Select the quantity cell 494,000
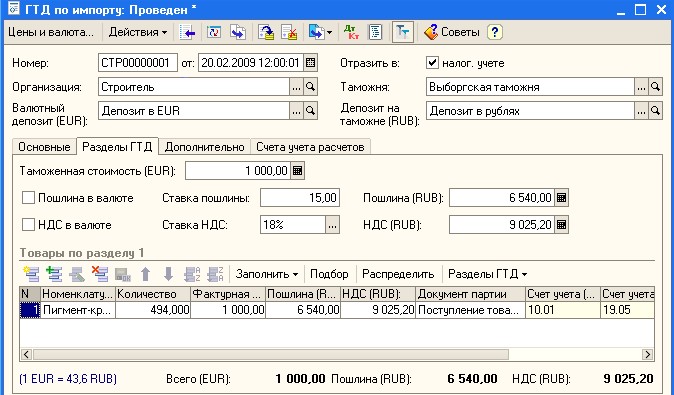The width and height of the screenshot is (674, 395). tap(153, 310)
